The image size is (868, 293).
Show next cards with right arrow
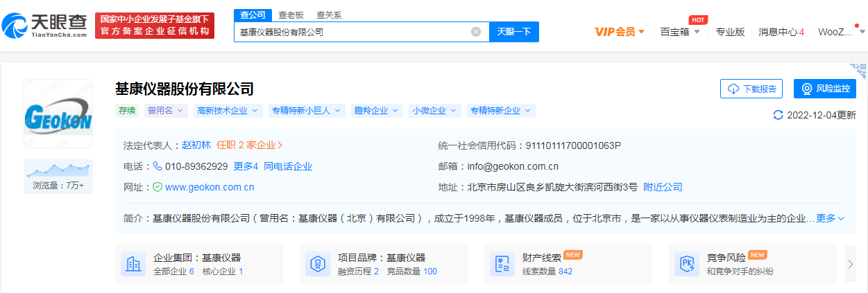(x=851, y=264)
